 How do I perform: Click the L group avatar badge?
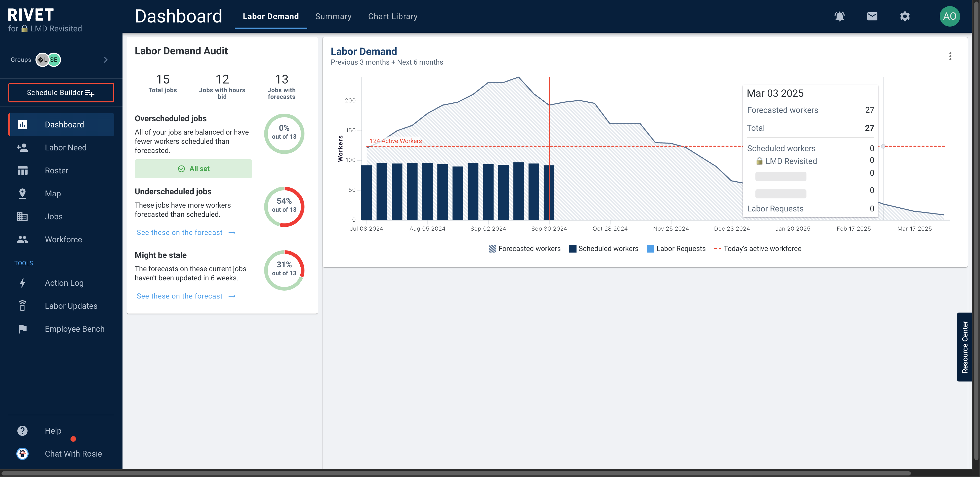42,60
